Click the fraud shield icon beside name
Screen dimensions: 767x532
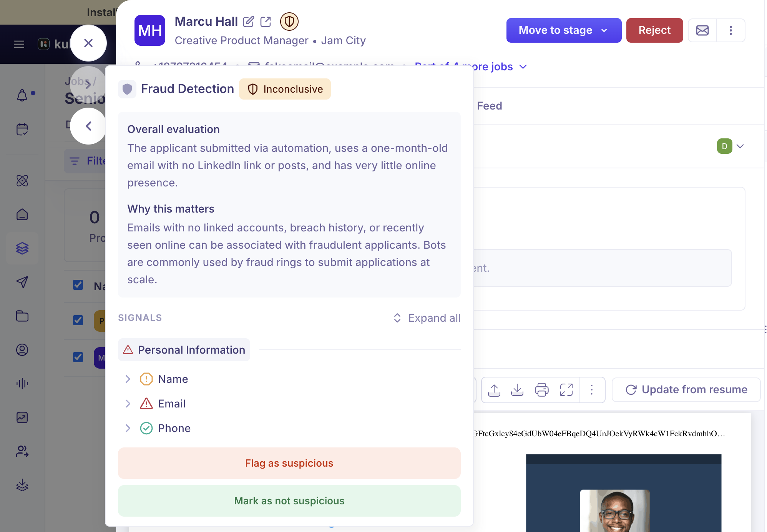tap(289, 22)
